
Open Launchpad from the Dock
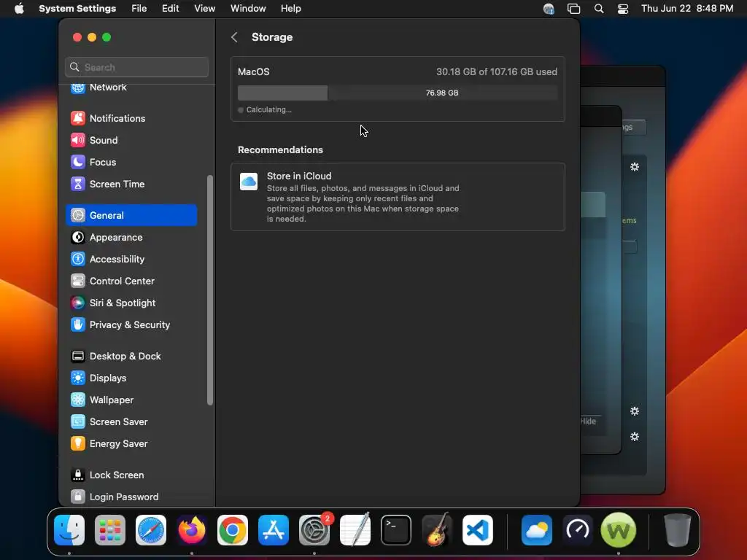(x=110, y=530)
